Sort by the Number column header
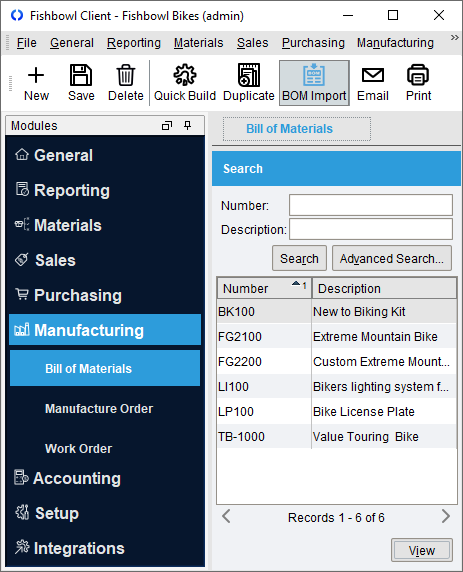 pos(264,289)
